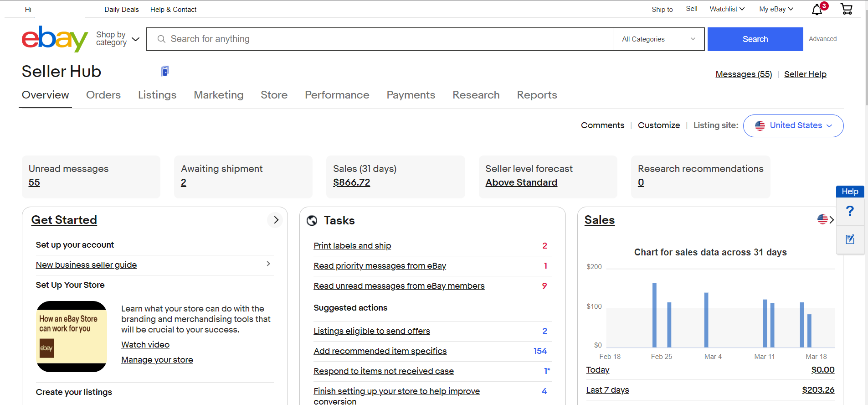
Task: Open Read unread messages from eBay members
Action: (x=399, y=286)
